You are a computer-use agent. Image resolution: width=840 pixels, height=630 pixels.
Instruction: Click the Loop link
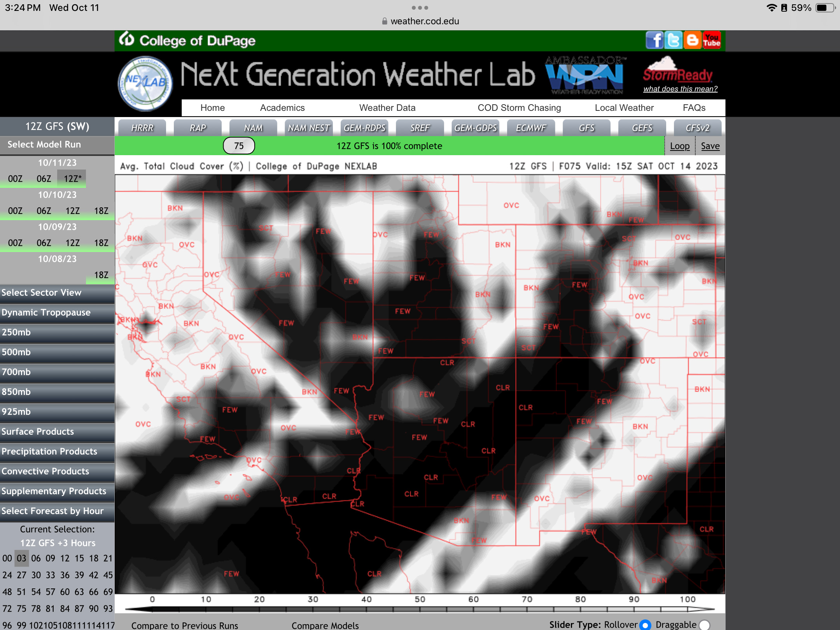[679, 146]
